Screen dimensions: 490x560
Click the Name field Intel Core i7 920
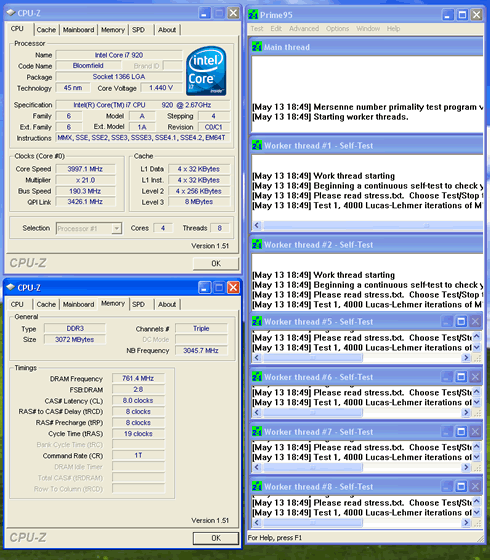click(x=119, y=55)
